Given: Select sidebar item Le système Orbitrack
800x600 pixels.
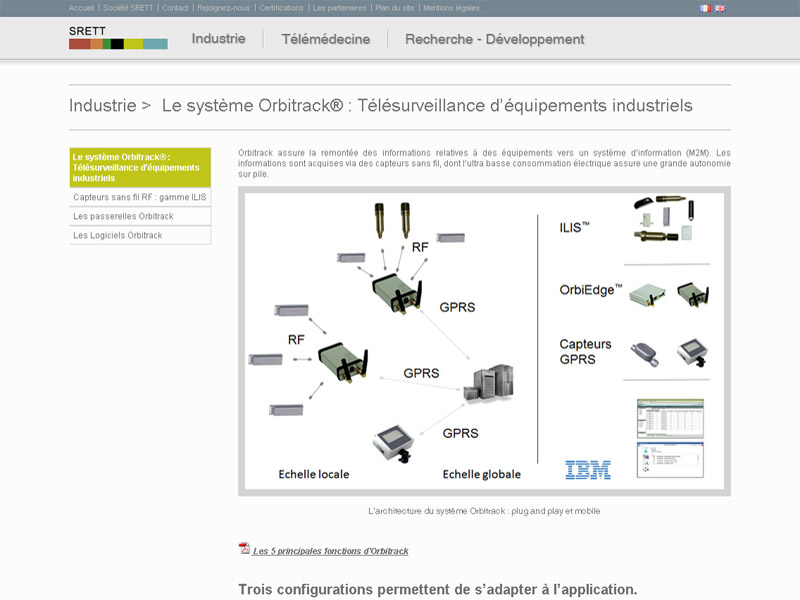Looking at the screenshot, I should pyautogui.click(x=140, y=167).
